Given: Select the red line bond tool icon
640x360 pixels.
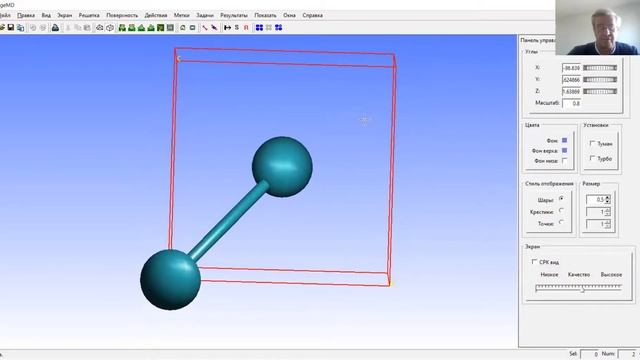Looking at the screenshot, I should pos(205,27).
